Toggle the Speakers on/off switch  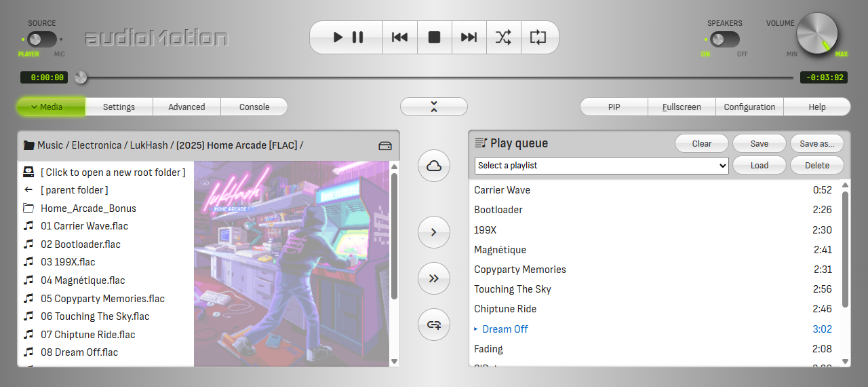point(724,39)
